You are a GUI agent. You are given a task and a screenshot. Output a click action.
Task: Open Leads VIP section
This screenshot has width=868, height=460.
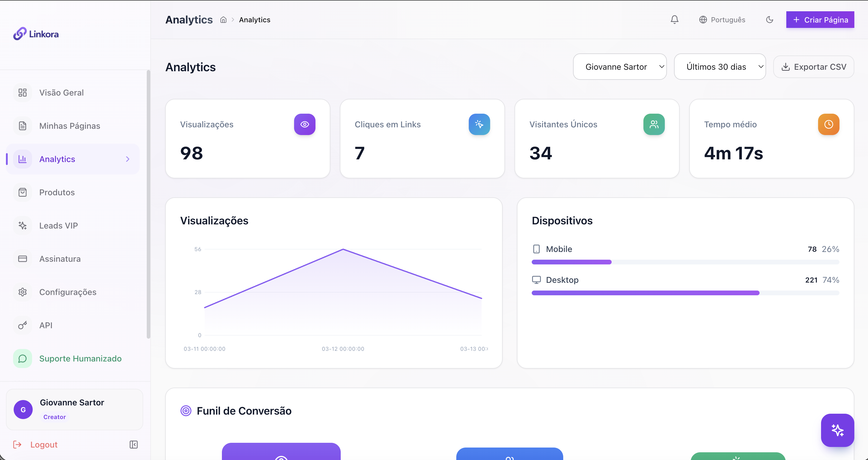[73, 226]
